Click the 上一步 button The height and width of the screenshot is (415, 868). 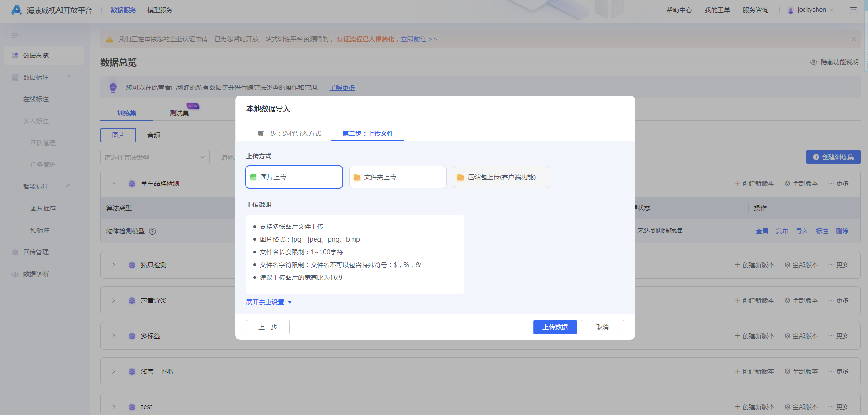[267, 327]
